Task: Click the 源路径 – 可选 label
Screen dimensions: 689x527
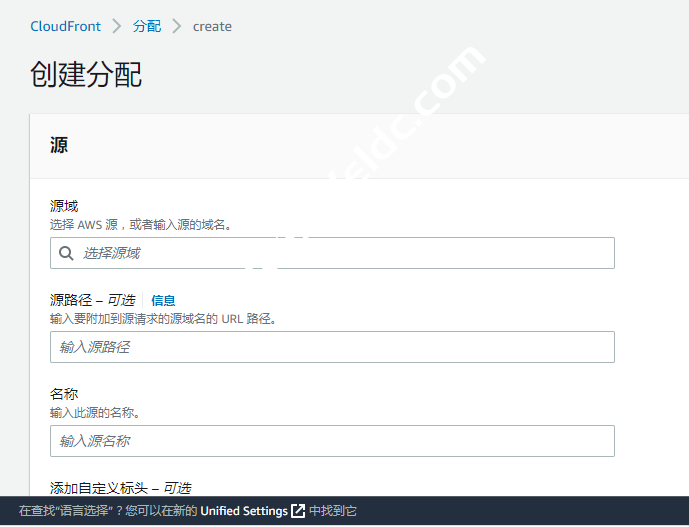Action: [92, 300]
